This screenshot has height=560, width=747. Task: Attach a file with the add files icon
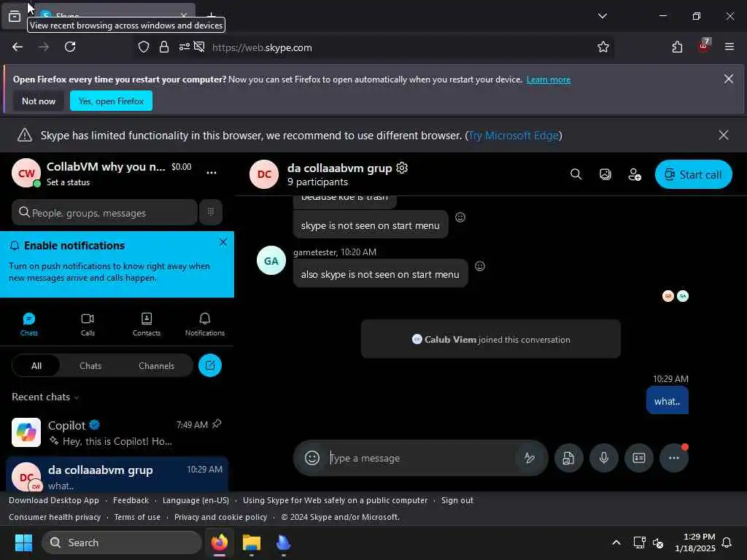(568, 458)
